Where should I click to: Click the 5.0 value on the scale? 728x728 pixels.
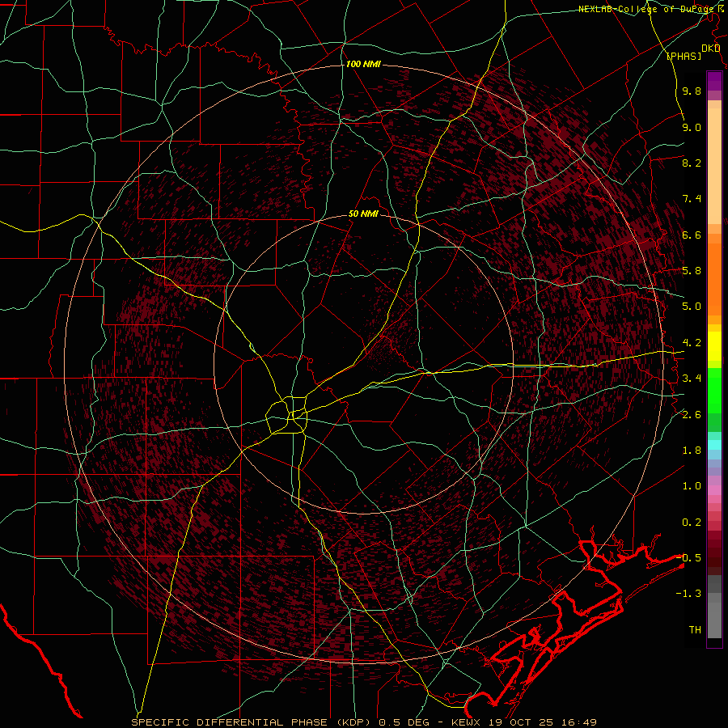(x=692, y=307)
